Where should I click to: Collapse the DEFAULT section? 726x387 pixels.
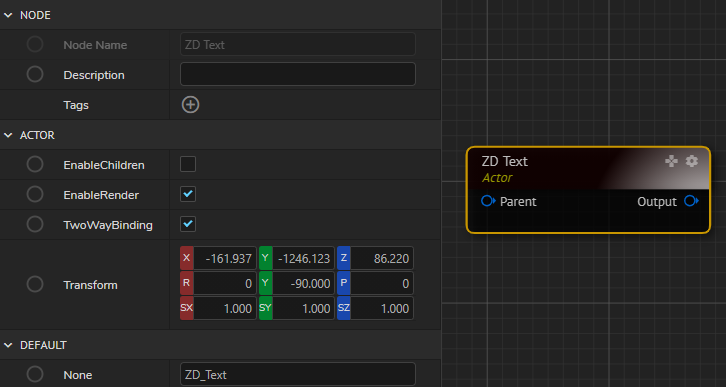pyautogui.click(x=8, y=345)
